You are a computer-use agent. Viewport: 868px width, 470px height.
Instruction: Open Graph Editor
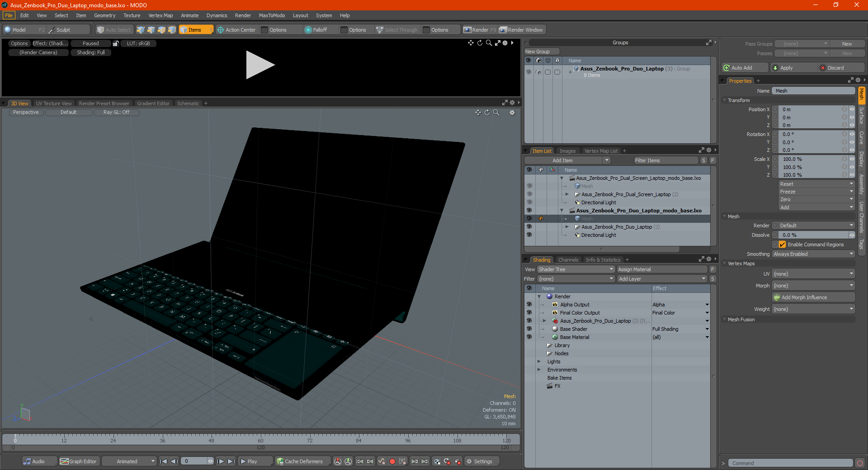[x=79, y=461]
